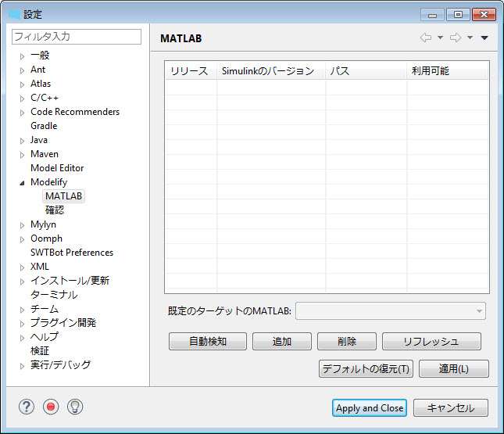Select the Modelify tree item label
This screenshot has width=504, height=434.
point(49,182)
